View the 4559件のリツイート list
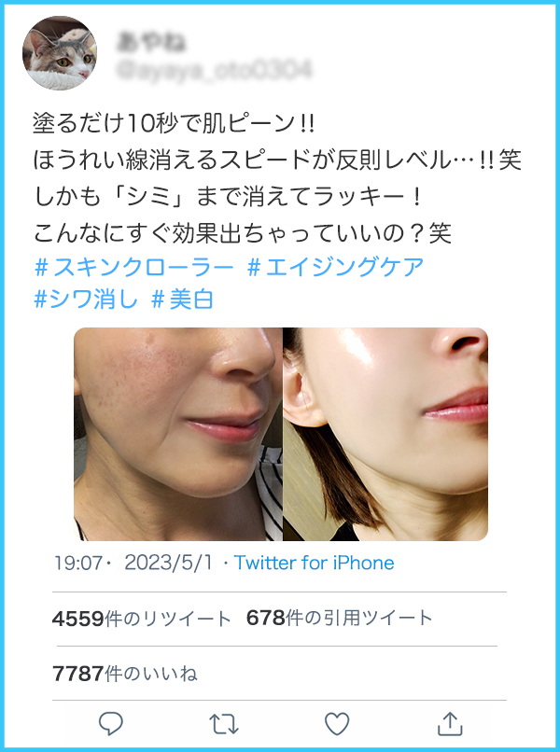The image size is (560, 752). point(142,619)
